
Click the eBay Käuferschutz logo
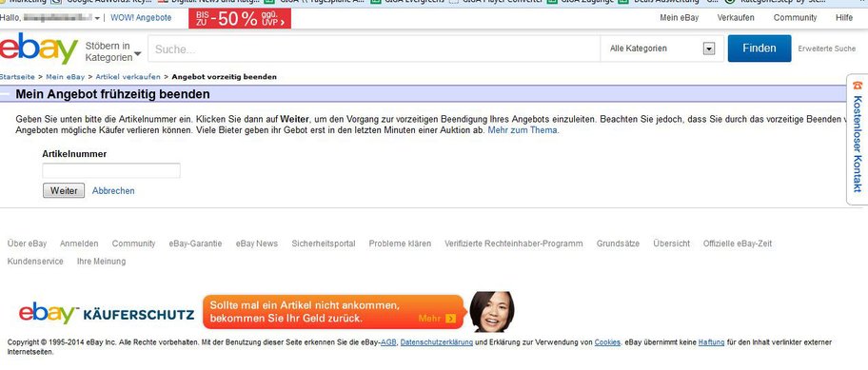107,313
